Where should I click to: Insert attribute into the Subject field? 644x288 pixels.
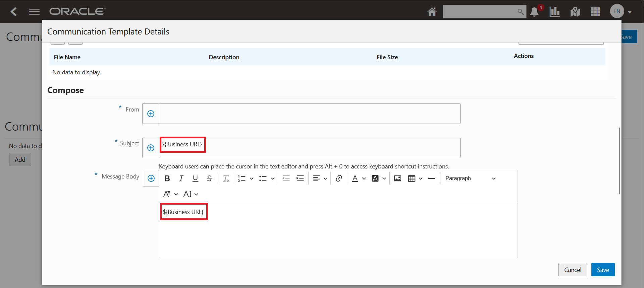pyautogui.click(x=151, y=148)
